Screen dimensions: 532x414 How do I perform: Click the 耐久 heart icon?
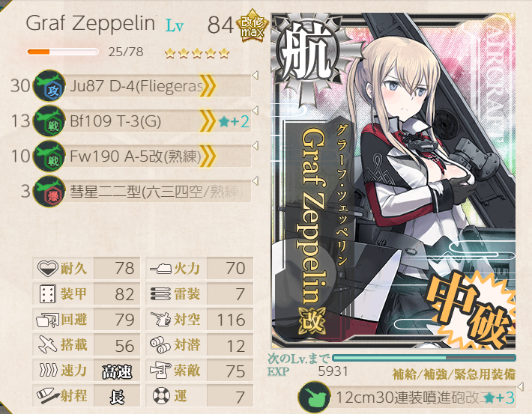pyautogui.click(x=47, y=269)
